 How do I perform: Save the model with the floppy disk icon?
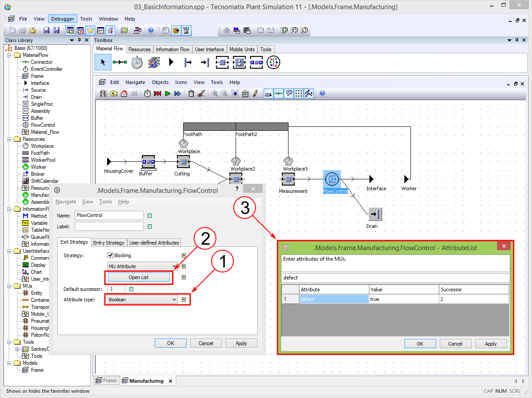(46, 31)
